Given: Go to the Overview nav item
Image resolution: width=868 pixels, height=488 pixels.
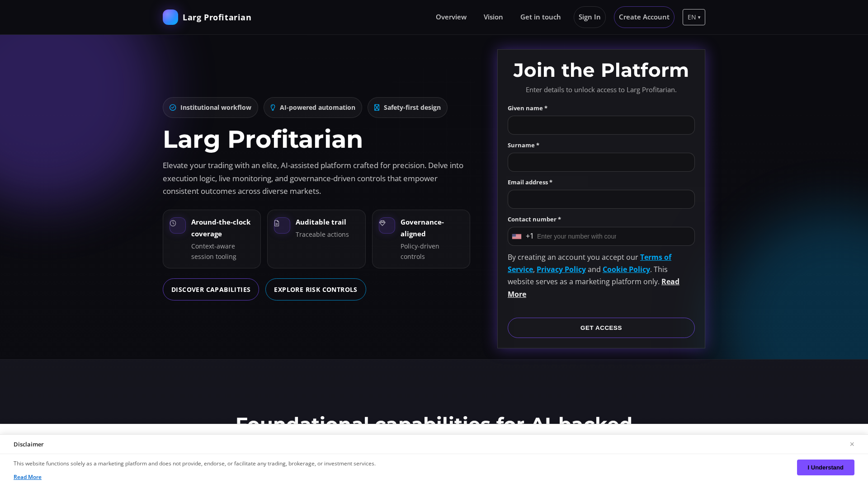Looking at the screenshot, I should click(x=451, y=17).
